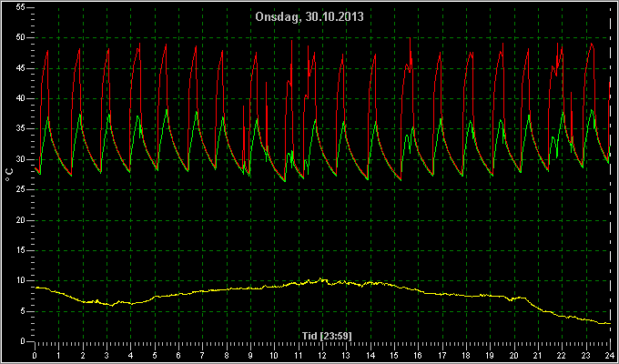
Task: Click the 55 value on the temperature axis
Action: click(21, 7)
